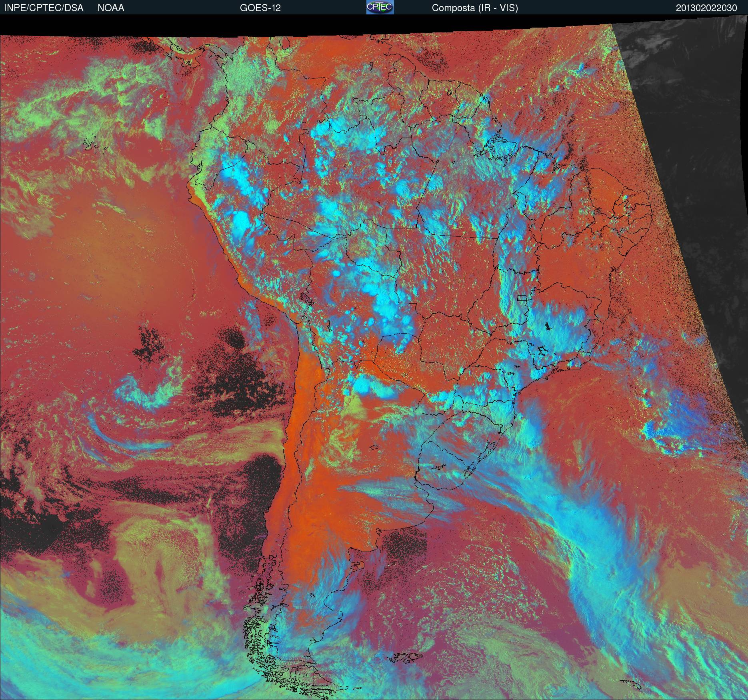This screenshot has height=700, width=748.
Task: Click the 201302022030 timestamp
Action: point(706,8)
